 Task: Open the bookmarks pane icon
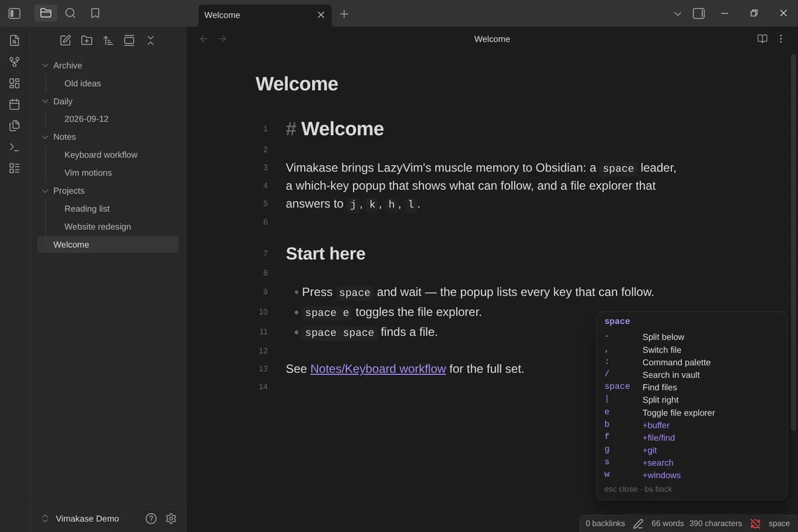point(95,13)
